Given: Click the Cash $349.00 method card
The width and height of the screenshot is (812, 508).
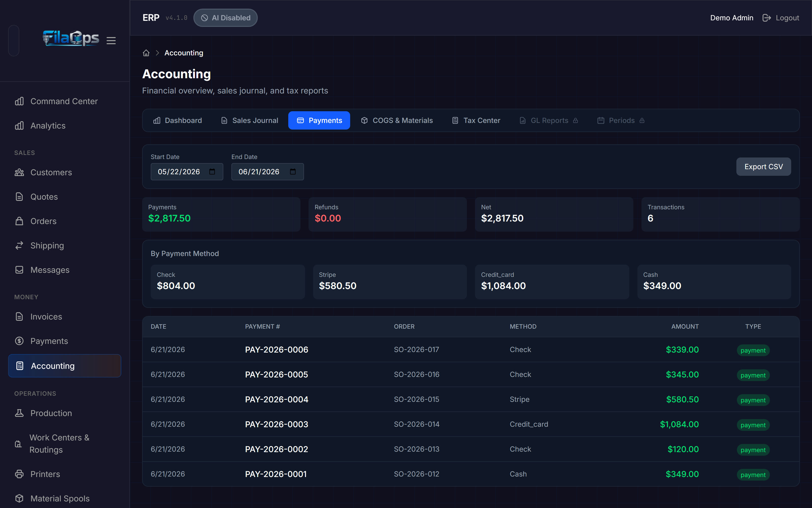Looking at the screenshot, I should [714, 281].
